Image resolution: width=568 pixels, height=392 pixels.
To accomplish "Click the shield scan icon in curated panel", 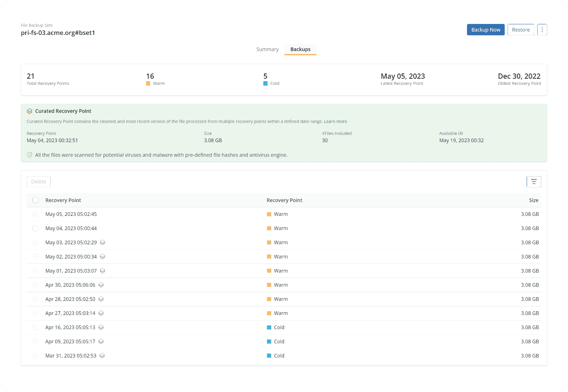I will pyautogui.click(x=30, y=155).
